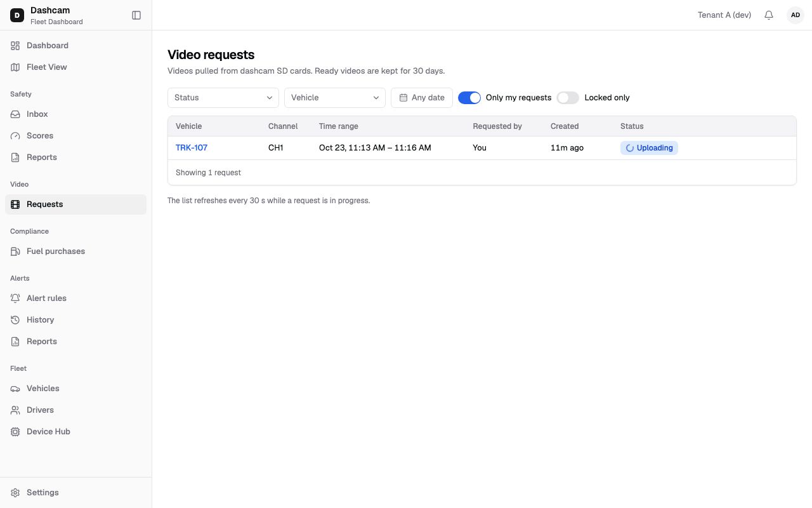Click the Vehicle column header
This screenshot has width=812, height=508.
189,126
